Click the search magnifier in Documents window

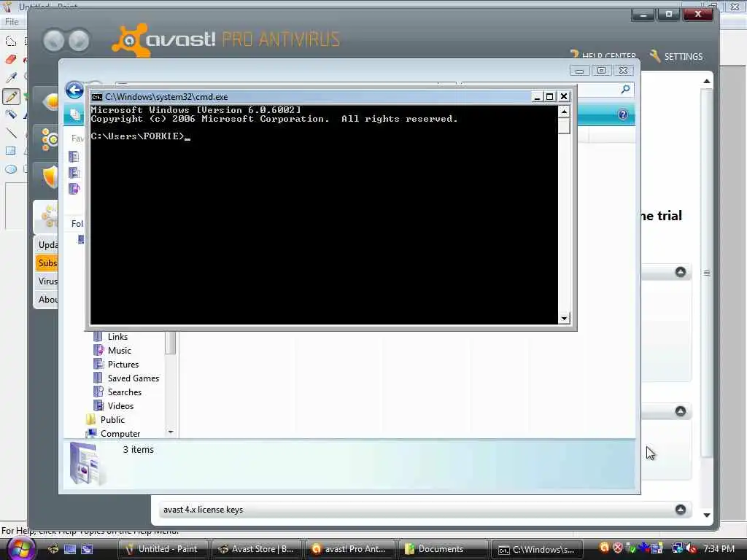pos(625,89)
